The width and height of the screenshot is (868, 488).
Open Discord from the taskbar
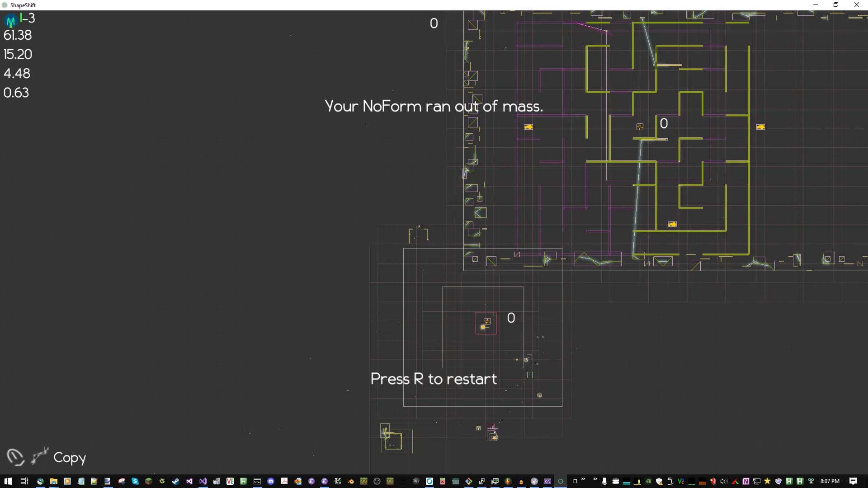270,481
